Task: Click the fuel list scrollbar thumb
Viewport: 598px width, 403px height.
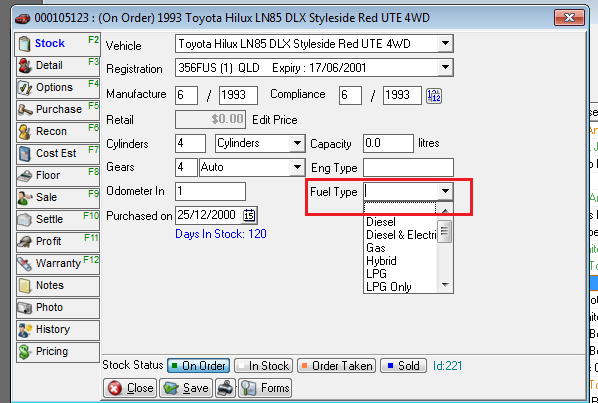Action: tap(445, 231)
